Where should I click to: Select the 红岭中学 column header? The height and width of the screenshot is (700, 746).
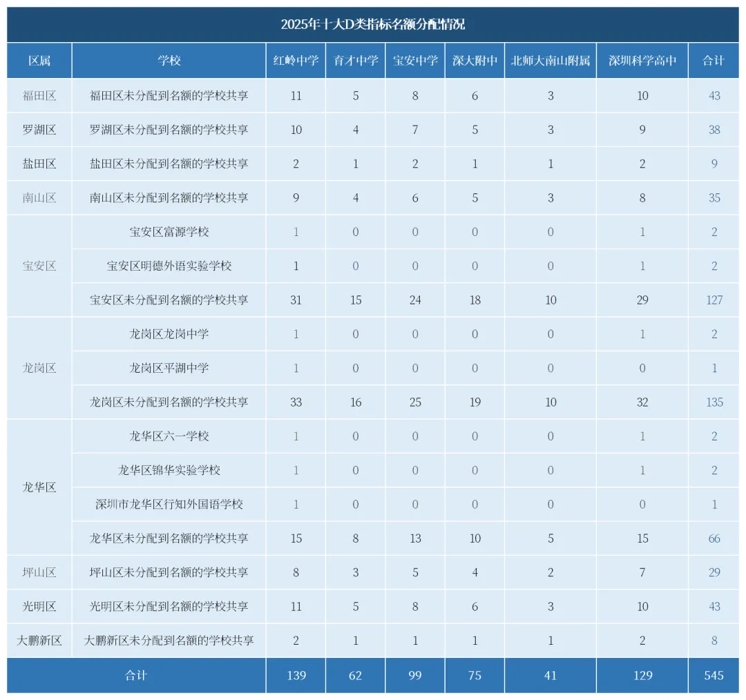coord(296,60)
